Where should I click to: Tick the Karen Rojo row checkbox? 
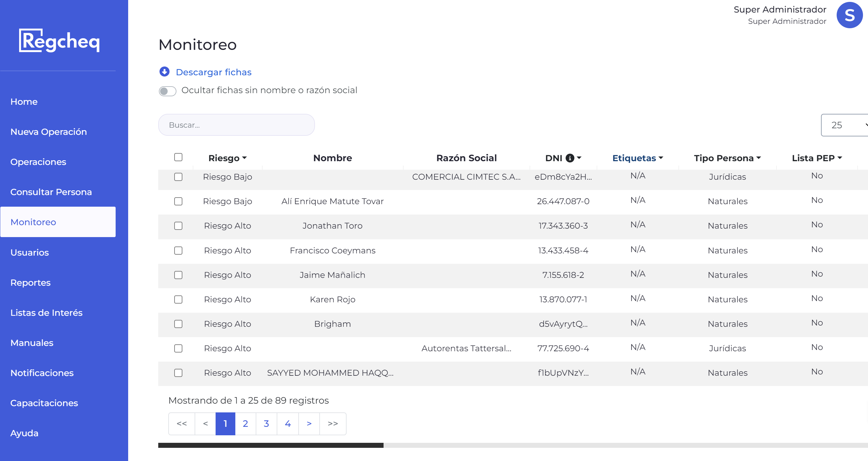click(178, 299)
